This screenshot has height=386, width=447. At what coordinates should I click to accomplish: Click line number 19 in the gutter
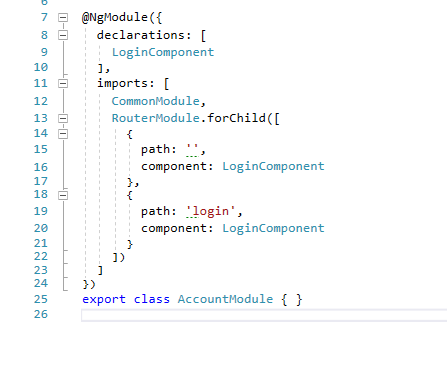coord(41,211)
